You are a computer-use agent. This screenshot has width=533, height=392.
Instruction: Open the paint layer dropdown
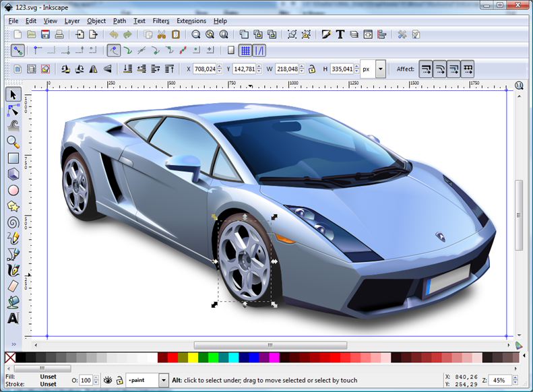pos(164,380)
